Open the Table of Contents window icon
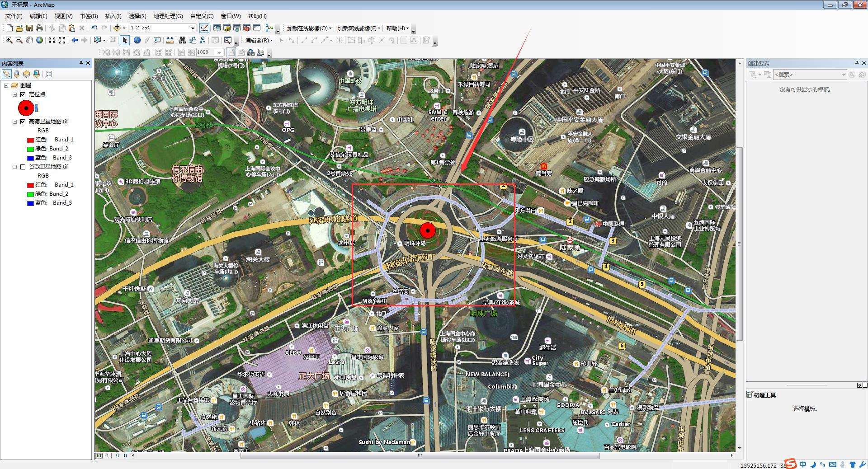868x469 pixels. (217, 28)
